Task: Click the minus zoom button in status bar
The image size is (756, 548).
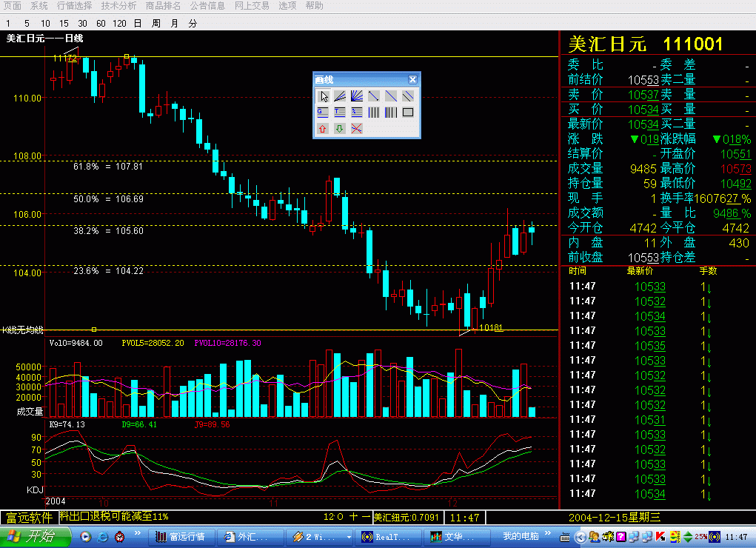Action: click(x=366, y=517)
